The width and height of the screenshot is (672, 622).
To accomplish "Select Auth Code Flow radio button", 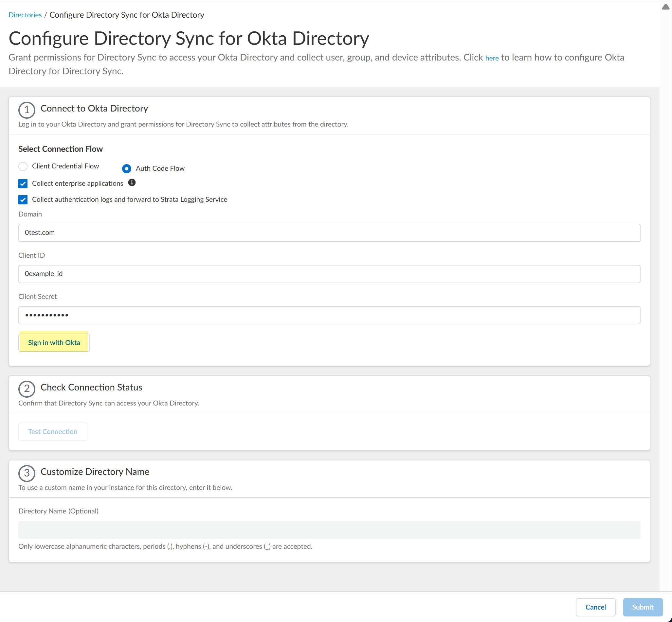I will pyautogui.click(x=127, y=168).
